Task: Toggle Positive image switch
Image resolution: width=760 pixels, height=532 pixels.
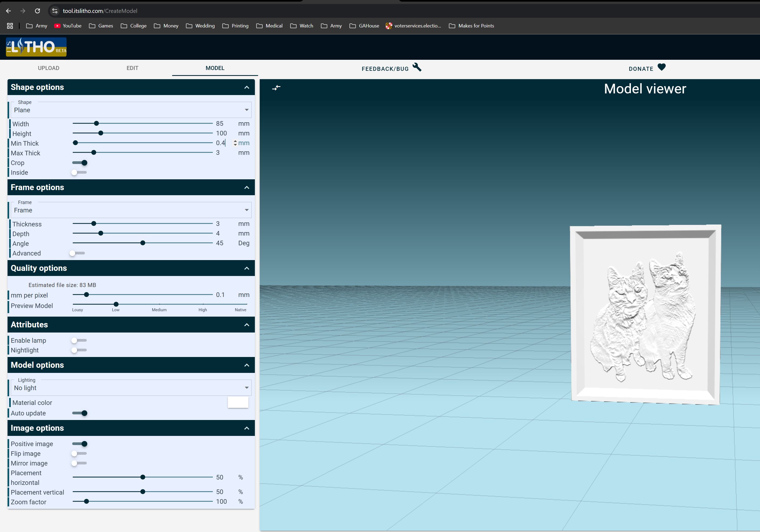Action: pyautogui.click(x=80, y=444)
